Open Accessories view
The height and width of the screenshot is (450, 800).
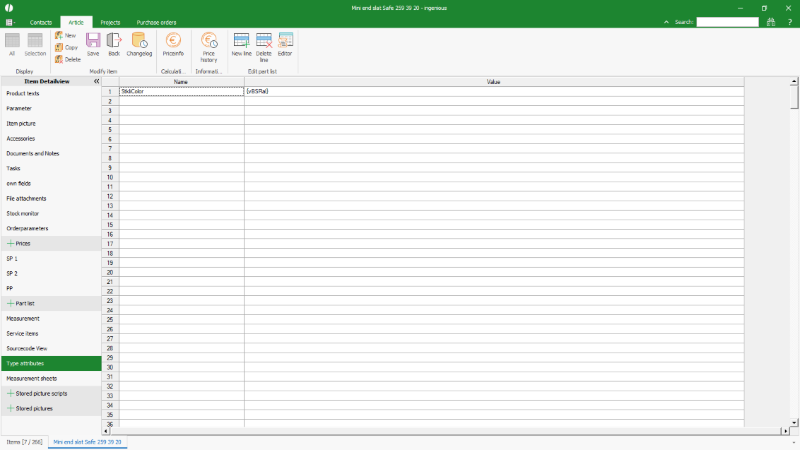pyautogui.click(x=51, y=138)
